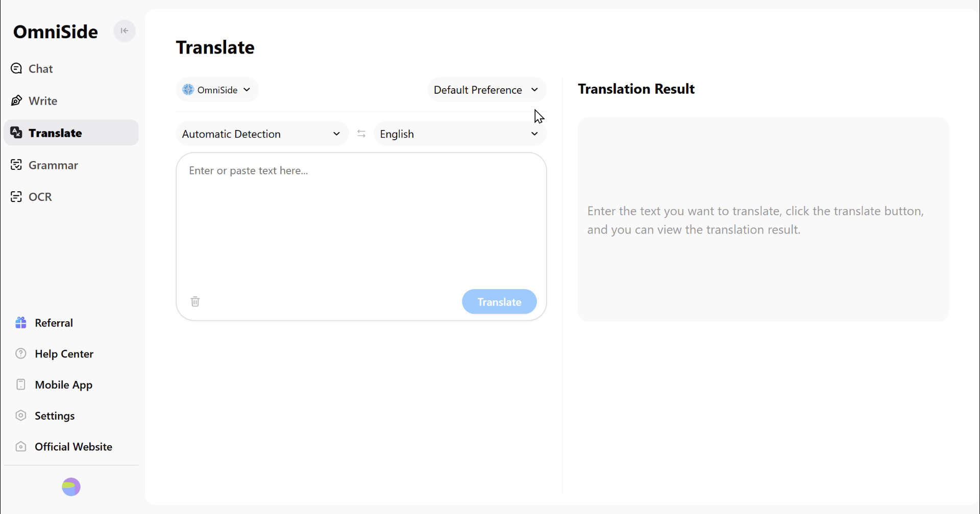Open the OmniSide model dropdown

(x=217, y=90)
